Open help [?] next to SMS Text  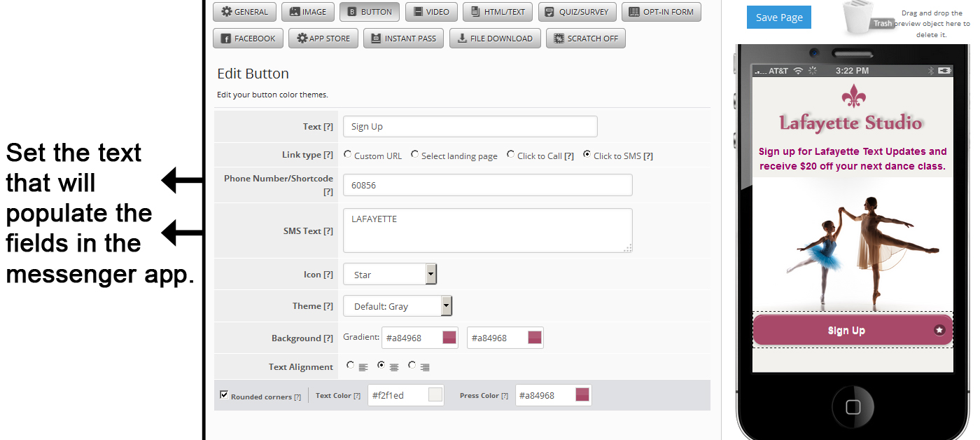328,231
